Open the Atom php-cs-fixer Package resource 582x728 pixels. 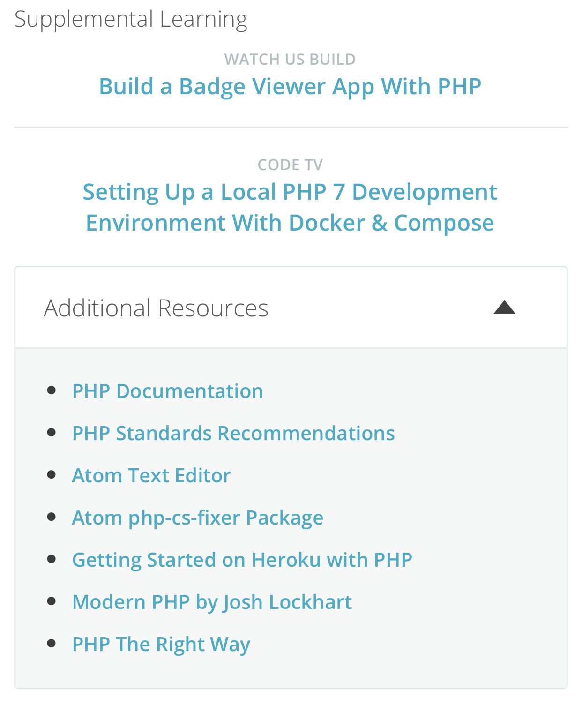(197, 517)
